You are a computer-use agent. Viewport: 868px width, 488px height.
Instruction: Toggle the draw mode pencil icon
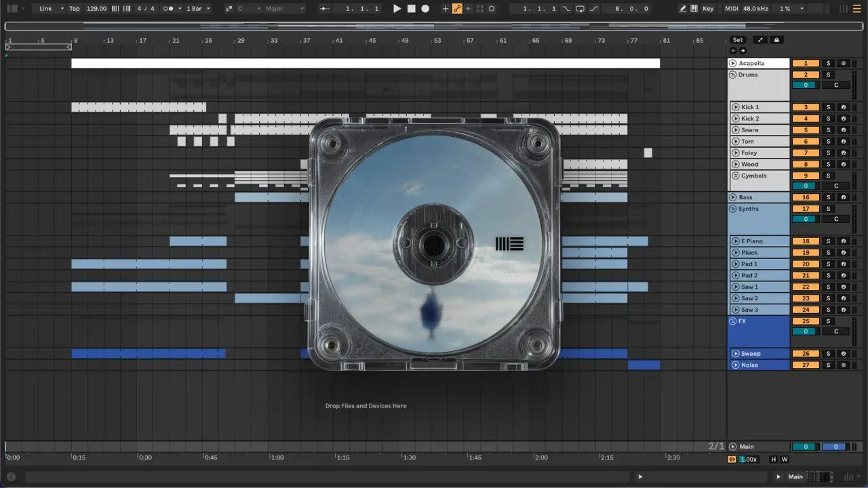683,9
